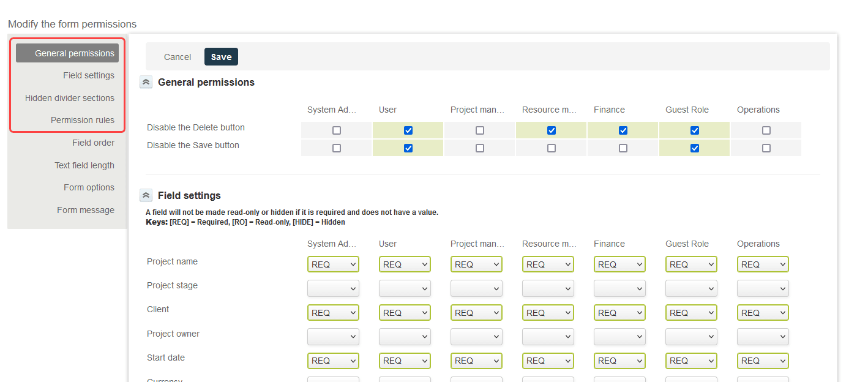The height and width of the screenshot is (382, 868).
Task: Open Start date dropdown for System Admin
Action: [333, 361]
